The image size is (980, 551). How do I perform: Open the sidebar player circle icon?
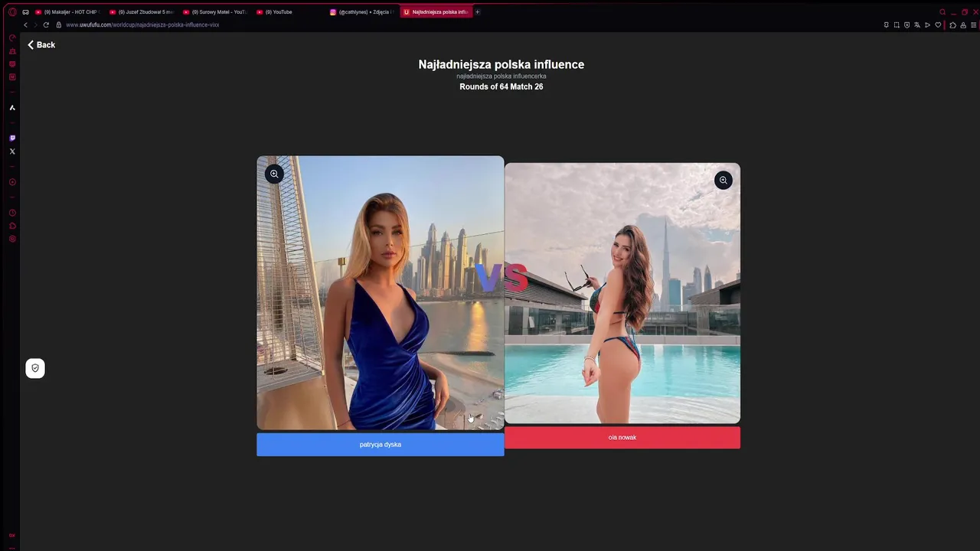12,182
